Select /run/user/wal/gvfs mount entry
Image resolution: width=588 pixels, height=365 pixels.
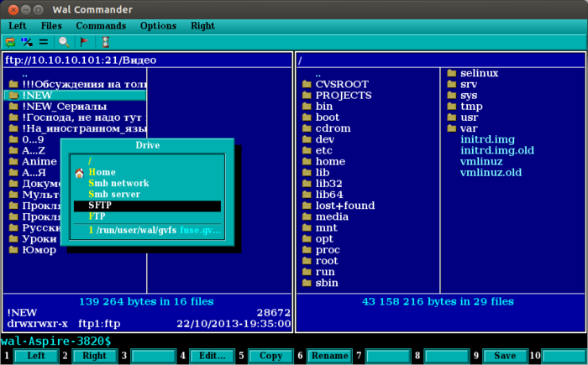(x=147, y=230)
